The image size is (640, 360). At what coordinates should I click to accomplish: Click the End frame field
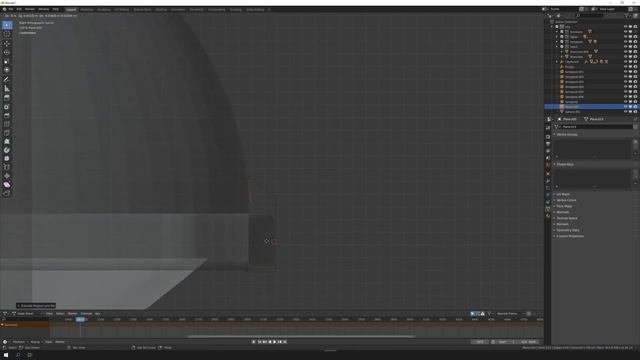(x=528, y=342)
